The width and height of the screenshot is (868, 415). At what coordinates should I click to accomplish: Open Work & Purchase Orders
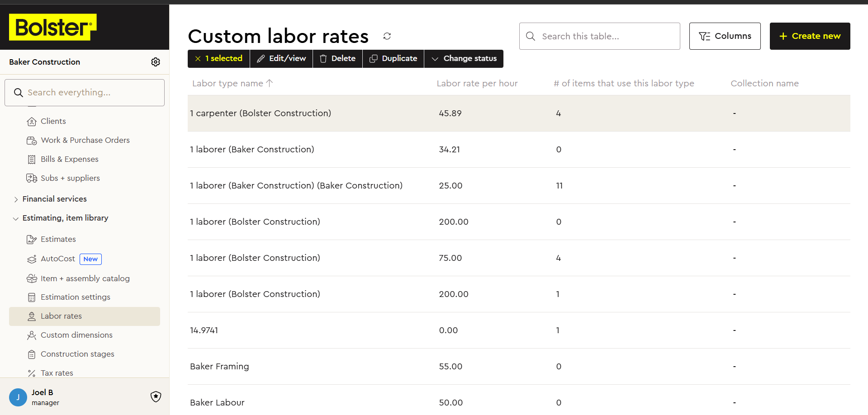tap(85, 140)
